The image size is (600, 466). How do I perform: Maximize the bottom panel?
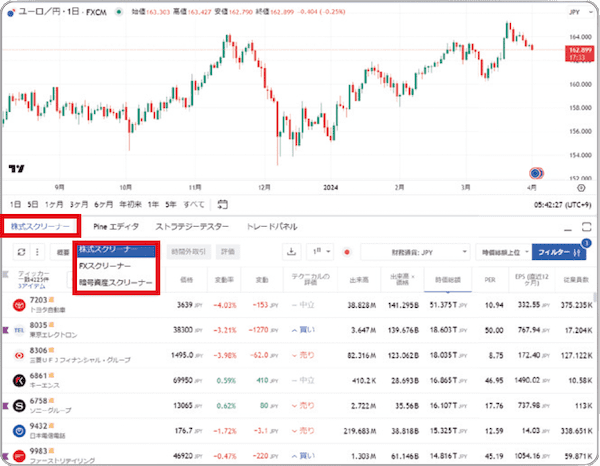click(x=586, y=226)
